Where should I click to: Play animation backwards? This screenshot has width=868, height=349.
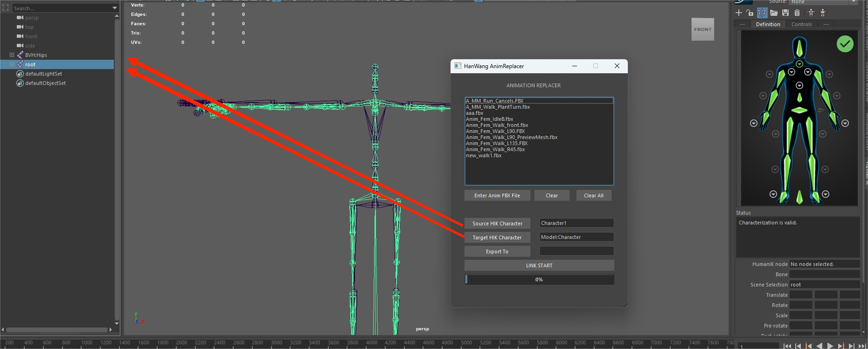819,346
